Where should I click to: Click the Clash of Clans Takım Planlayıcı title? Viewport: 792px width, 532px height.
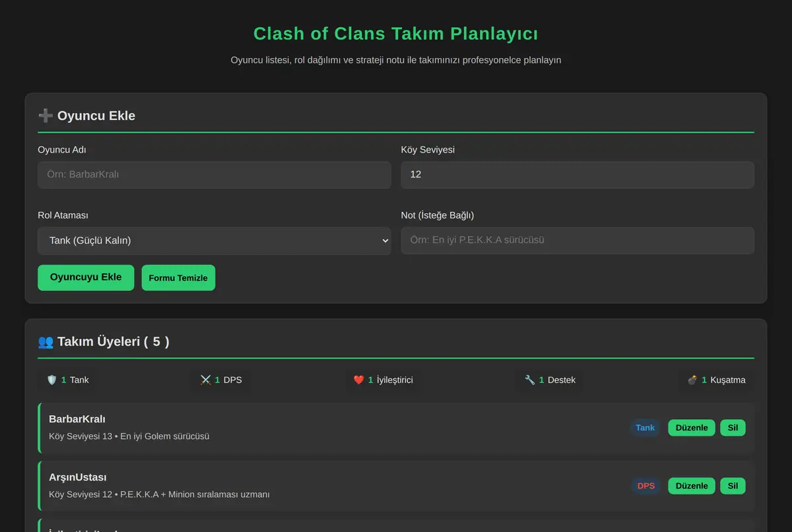point(396,34)
